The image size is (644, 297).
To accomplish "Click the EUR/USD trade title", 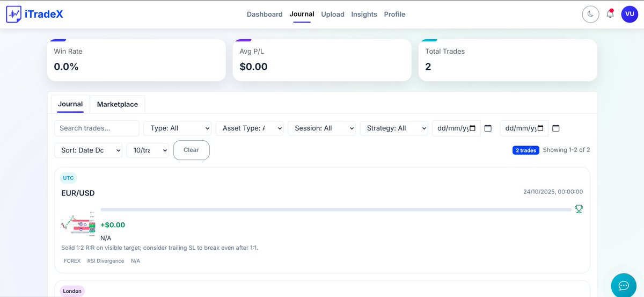I will tap(78, 193).
